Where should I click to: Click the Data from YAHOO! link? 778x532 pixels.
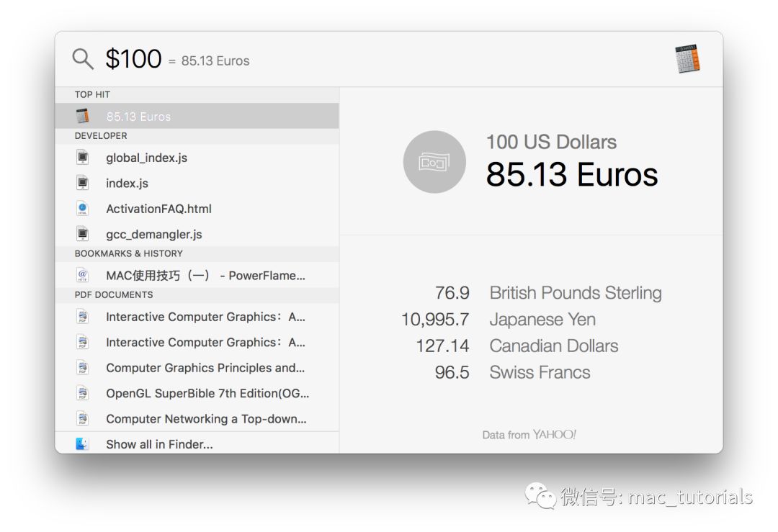point(529,435)
